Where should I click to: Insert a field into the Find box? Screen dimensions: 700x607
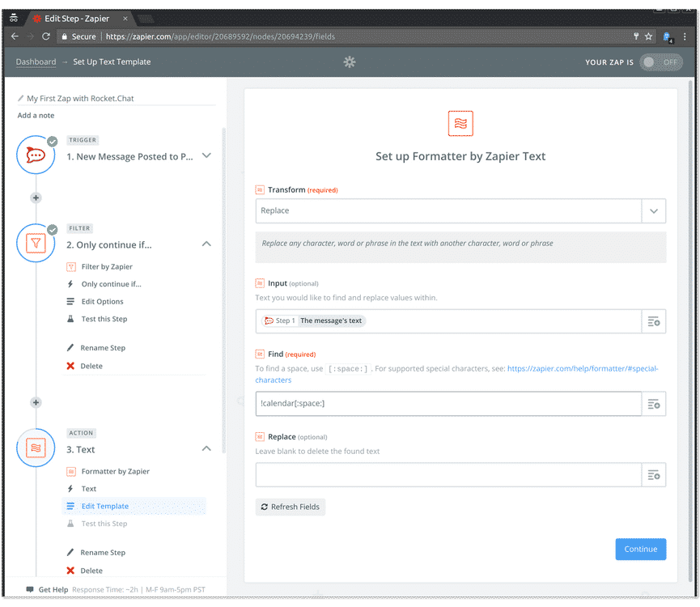[654, 404]
